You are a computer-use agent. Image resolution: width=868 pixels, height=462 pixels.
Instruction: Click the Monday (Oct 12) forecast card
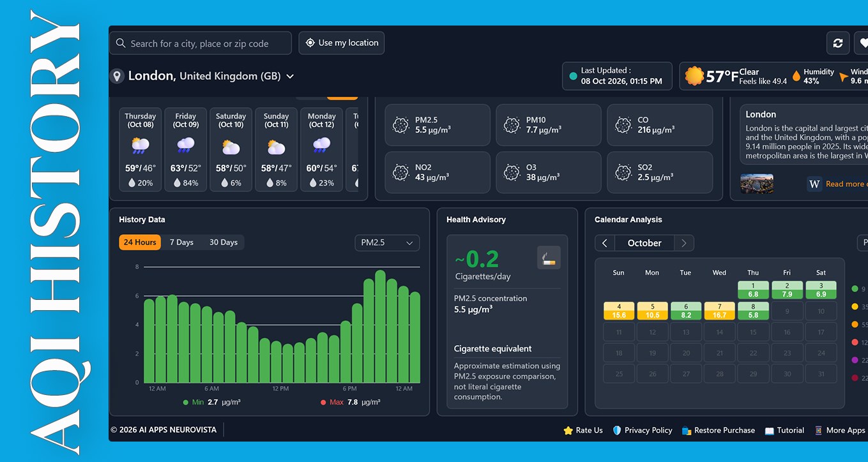coord(322,149)
